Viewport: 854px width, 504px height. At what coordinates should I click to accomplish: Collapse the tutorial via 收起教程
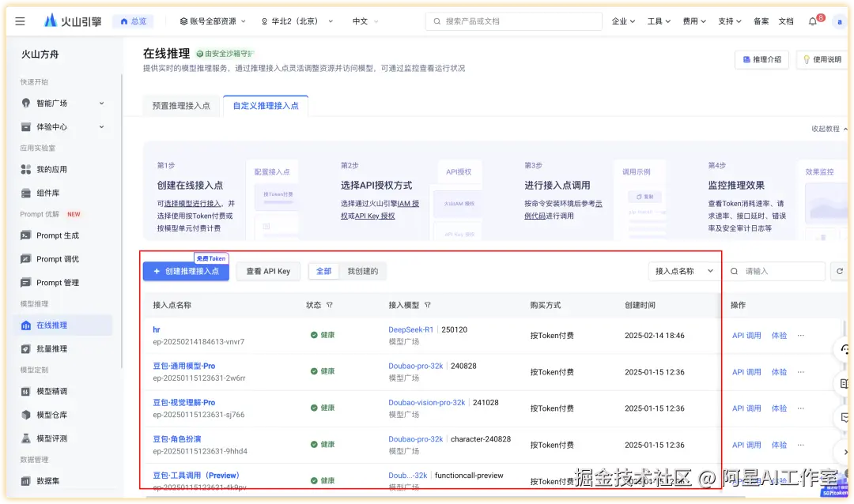(x=829, y=129)
